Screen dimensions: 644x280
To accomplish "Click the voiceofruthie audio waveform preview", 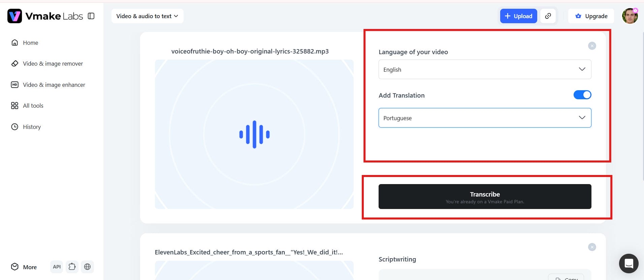I will 254,134.
